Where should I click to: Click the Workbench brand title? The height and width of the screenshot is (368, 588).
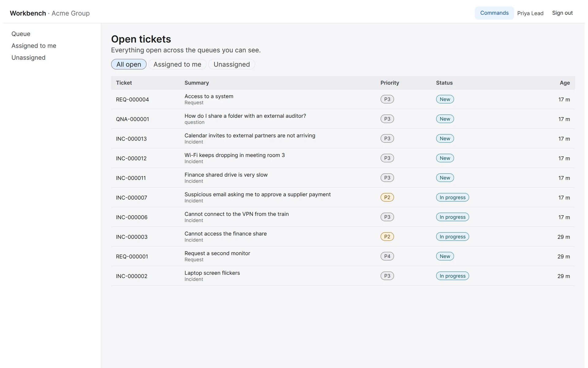[x=28, y=13]
